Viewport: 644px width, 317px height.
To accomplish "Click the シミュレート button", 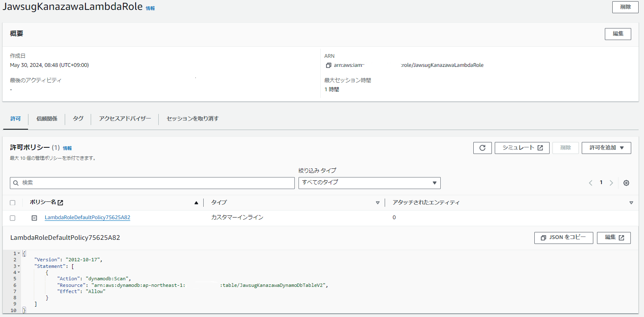I will (522, 148).
